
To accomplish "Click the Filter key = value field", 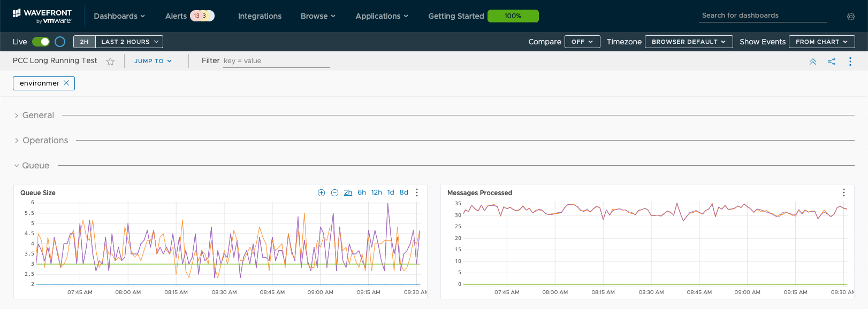I will pyautogui.click(x=276, y=61).
